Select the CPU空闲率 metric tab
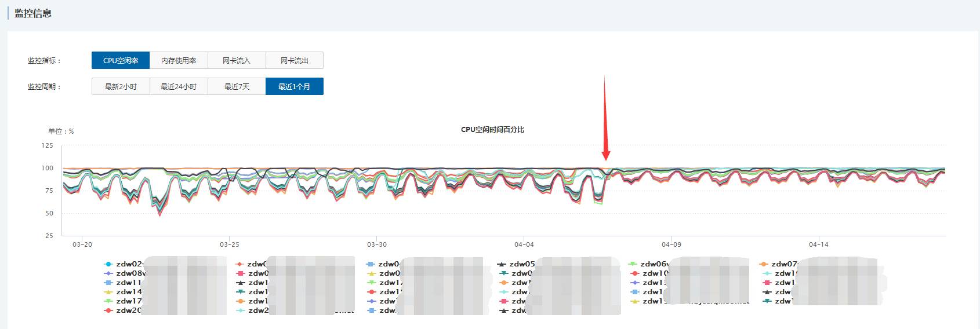 [121, 60]
